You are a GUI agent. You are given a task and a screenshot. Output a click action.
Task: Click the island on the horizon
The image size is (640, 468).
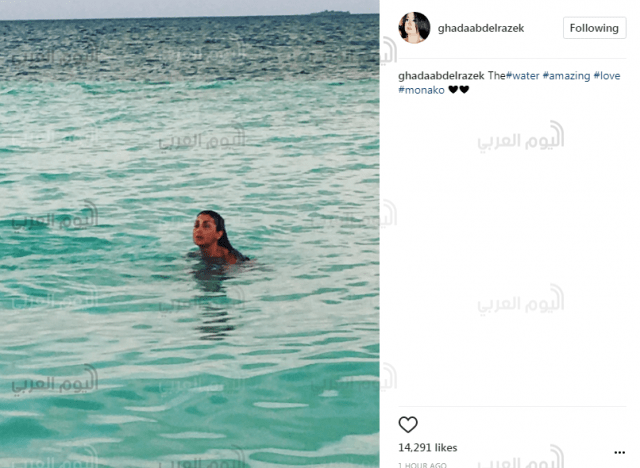tap(330, 13)
